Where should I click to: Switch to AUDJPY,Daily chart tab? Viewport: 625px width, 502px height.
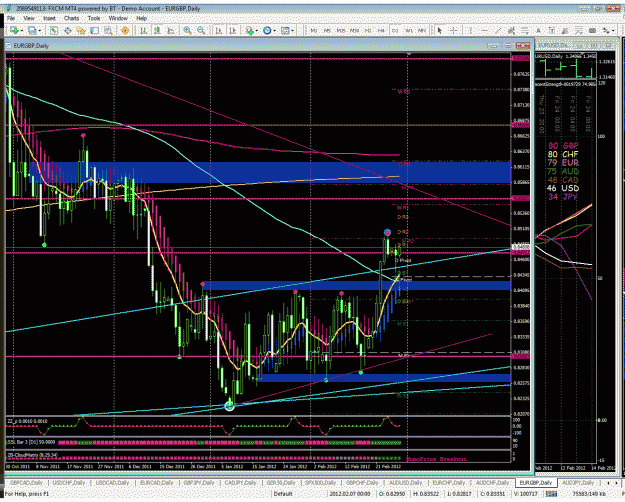(576, 483)
